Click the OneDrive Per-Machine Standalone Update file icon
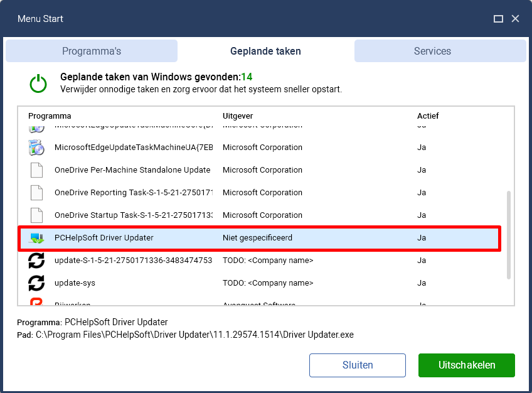 tap(36, 170)
